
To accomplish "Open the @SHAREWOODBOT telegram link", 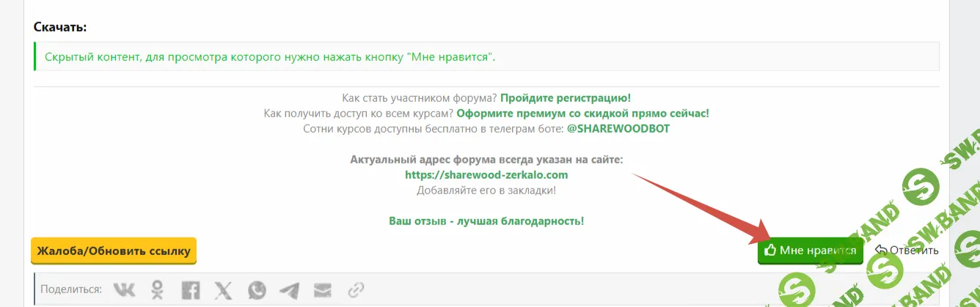I will [x=618, y=129].
